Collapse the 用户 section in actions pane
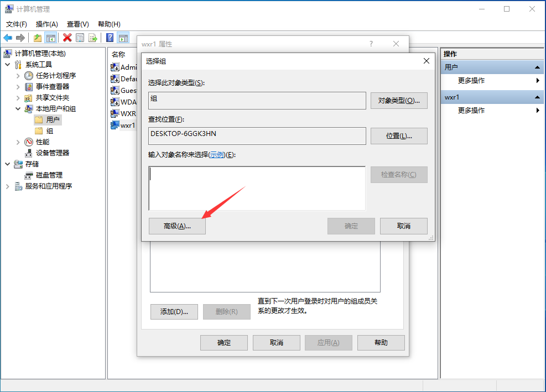Image resolution: width=546 pixels, height=392 pixels. pyautogui.click(x=537, y=67)
